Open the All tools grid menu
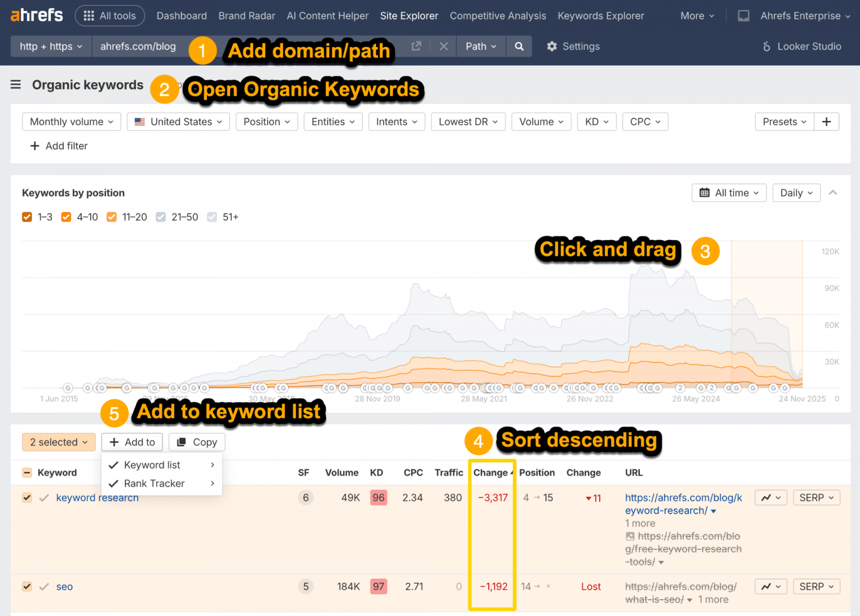 coord(110,16)
